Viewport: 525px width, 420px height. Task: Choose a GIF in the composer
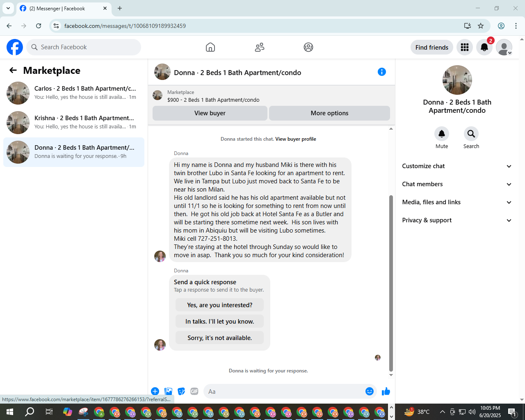[194, 391]
